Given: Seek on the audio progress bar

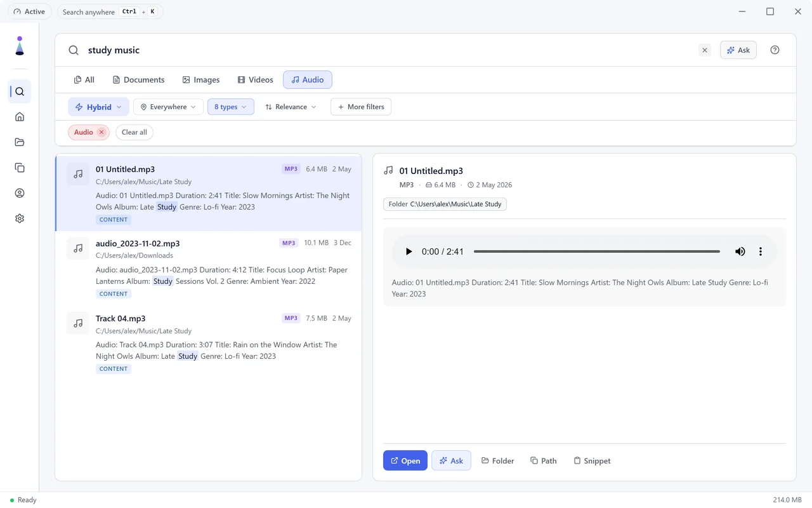Looking at the screenshot, I should pos(596,251).
